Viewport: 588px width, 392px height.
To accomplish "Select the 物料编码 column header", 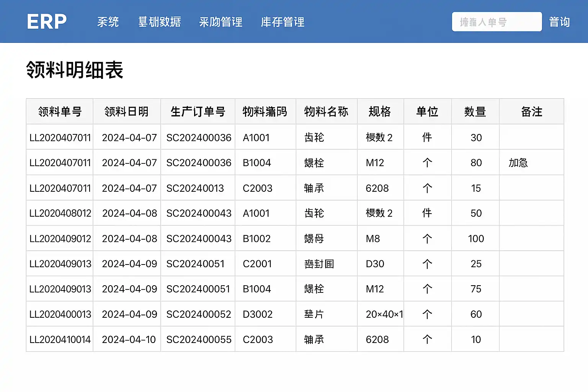I will coord(265,111).
